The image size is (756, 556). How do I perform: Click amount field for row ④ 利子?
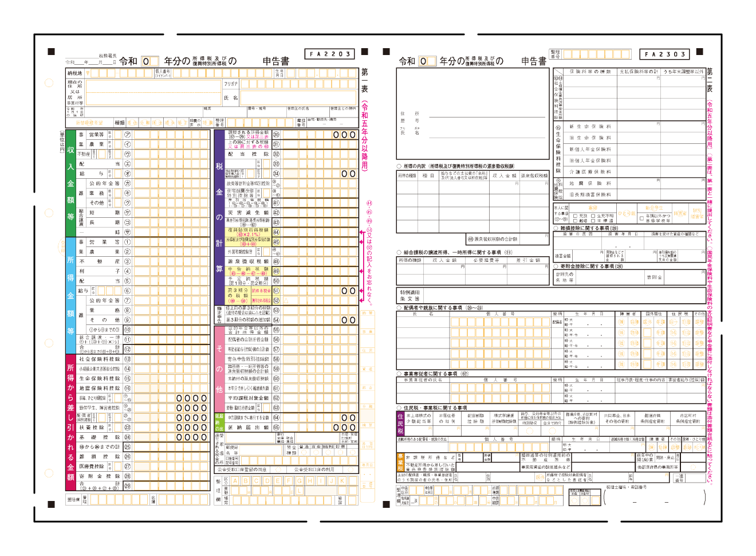[x=171, y=271]
